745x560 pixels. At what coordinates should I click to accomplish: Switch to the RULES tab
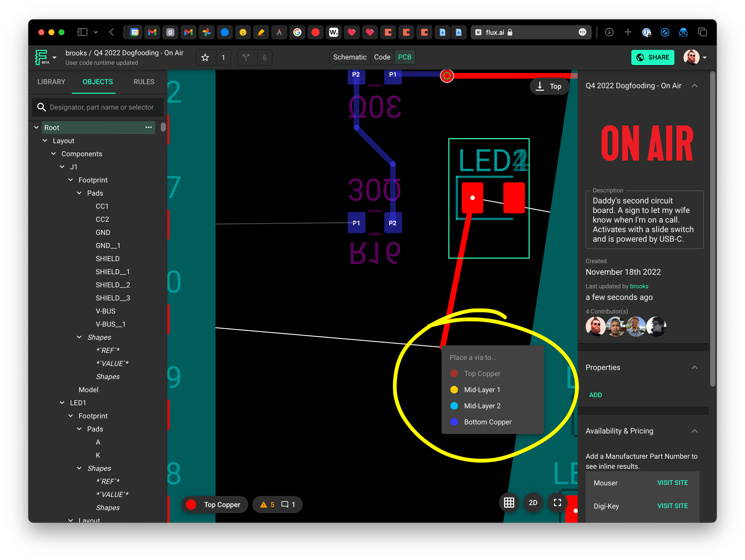144,82
